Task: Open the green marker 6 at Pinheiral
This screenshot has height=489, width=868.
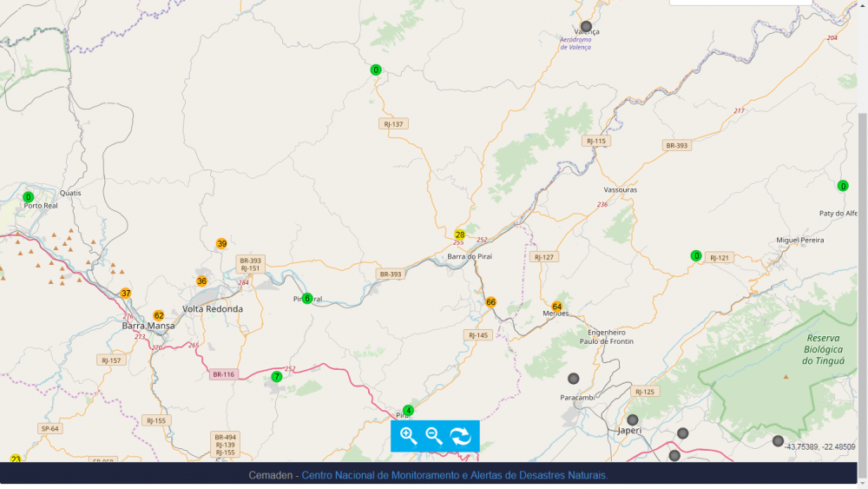Action: click(x=307, y=299)
